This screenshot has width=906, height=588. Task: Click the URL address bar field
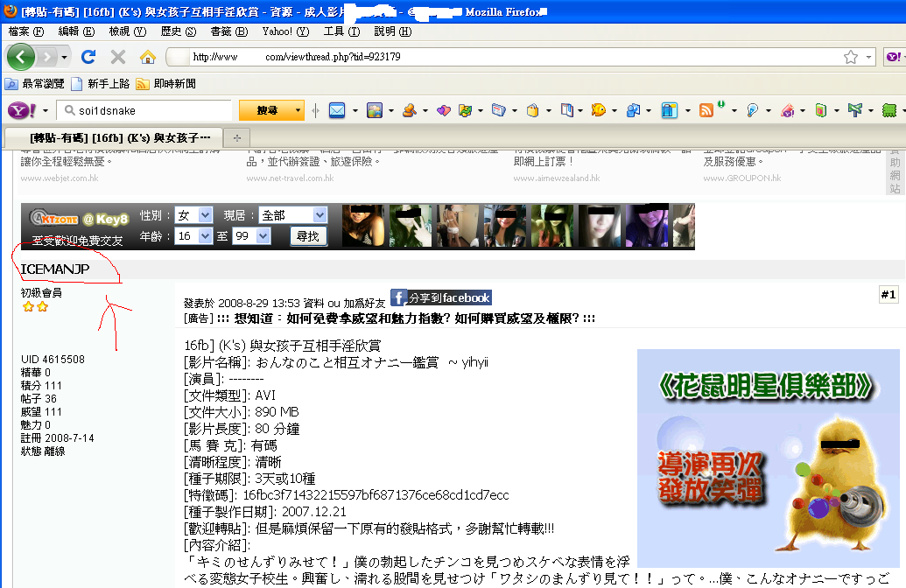(x=508, y=57)
